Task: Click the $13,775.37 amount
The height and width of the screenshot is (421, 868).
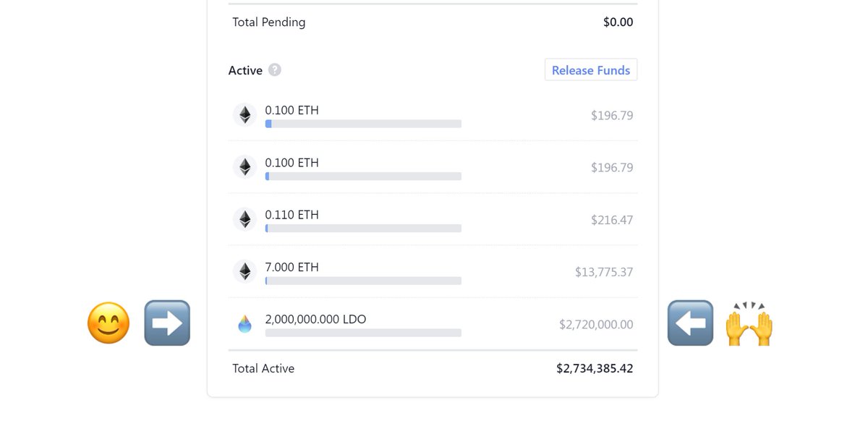Action: (604, 272)
